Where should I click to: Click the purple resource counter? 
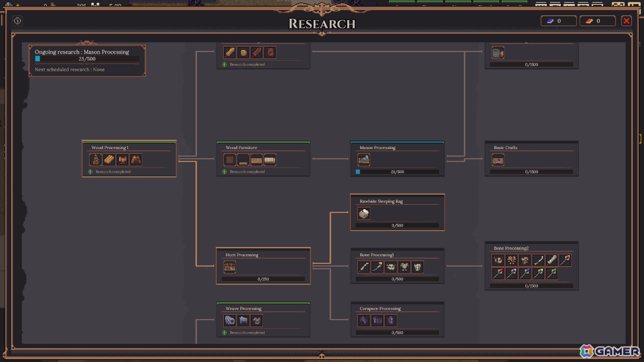pyautogui.click(x=559, y=21)
